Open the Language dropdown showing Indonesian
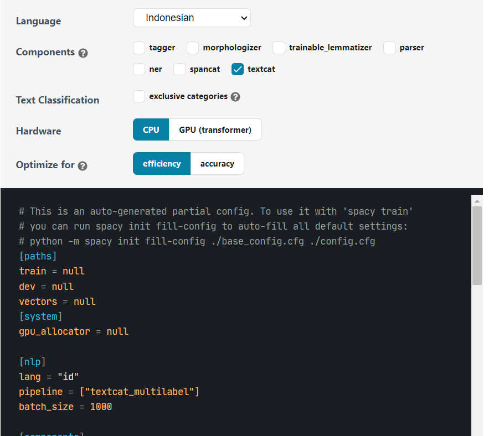The width and height of the screenshot is (504, 436). pos(192,18)
